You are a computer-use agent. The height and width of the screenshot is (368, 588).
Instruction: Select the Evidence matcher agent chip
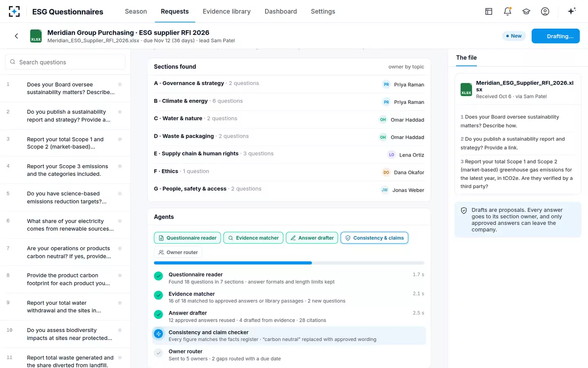tap(253, 238)
